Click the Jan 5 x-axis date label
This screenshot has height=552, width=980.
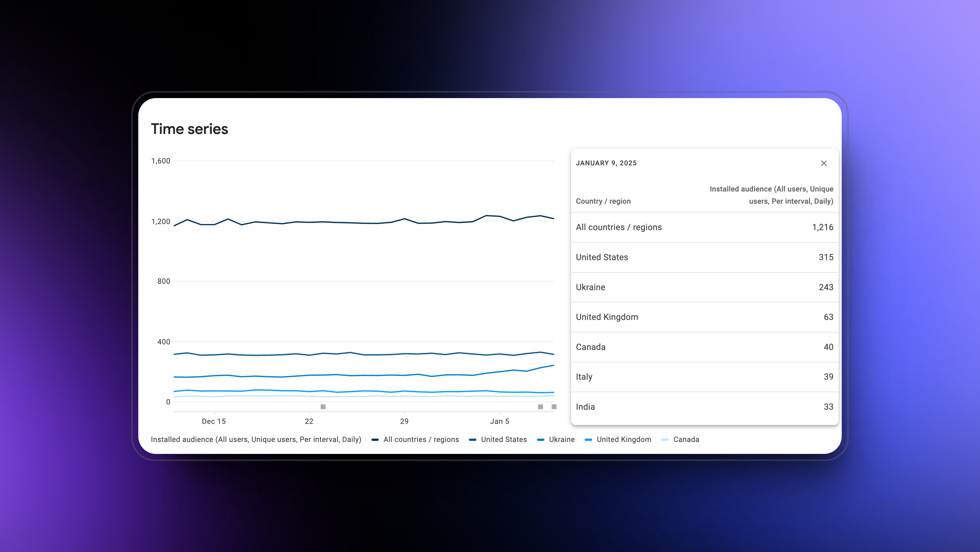(499, 421)
